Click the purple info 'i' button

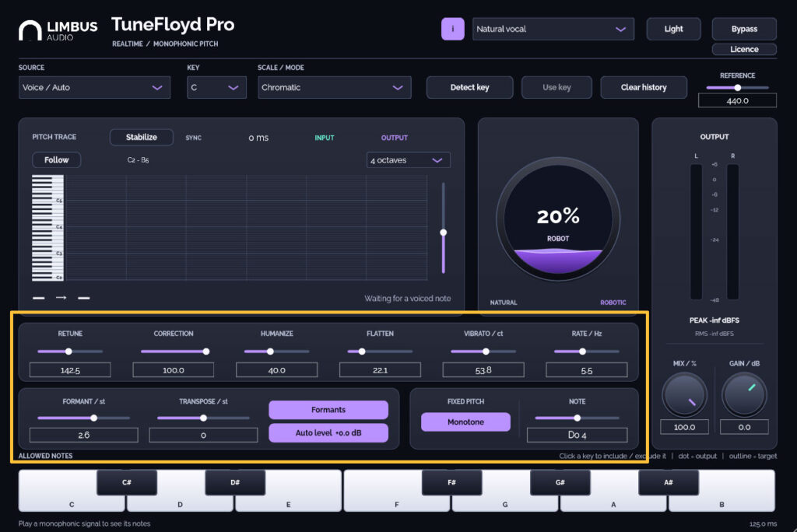pos(452,29)
